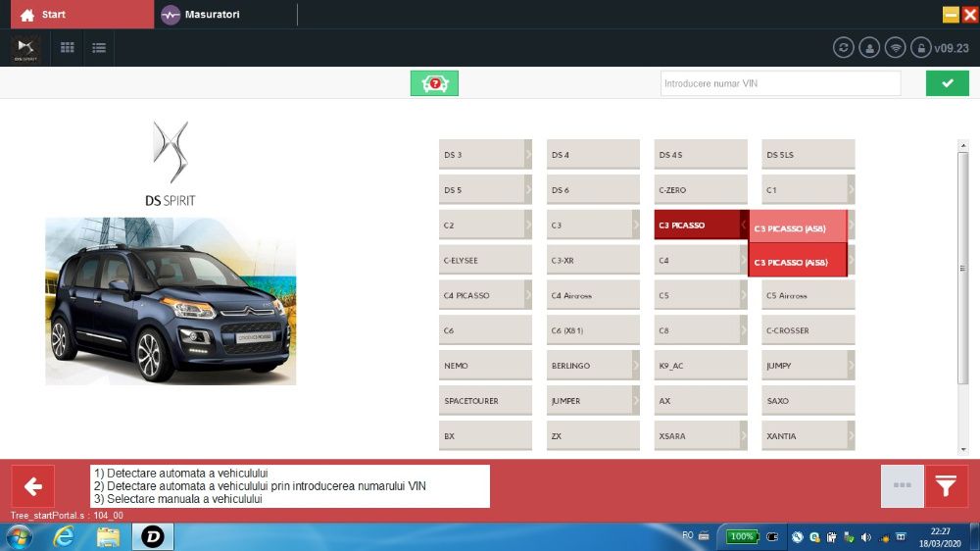The width and height of the screenshot is (980, 551).
Task: Select the DS 4 model
Action: pyautogui.click(x=593, y=155)
